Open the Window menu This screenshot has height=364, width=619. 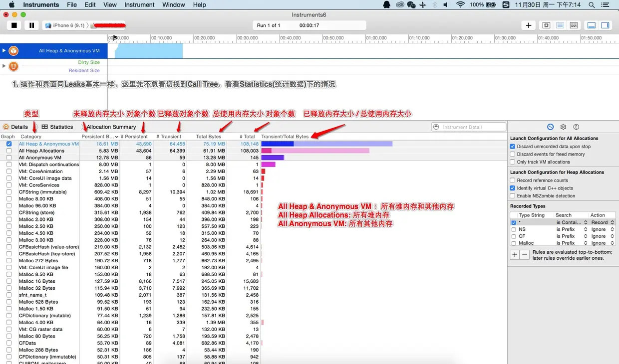click(174, 4)
